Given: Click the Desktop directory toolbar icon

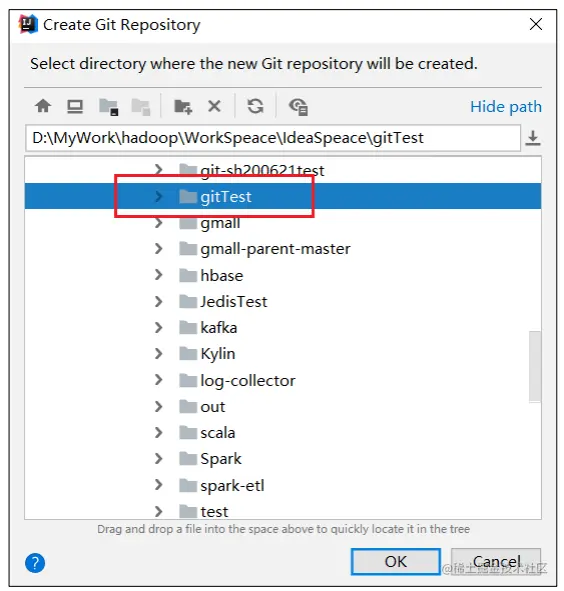Looking at the screenshot, I should coord(75,107).
